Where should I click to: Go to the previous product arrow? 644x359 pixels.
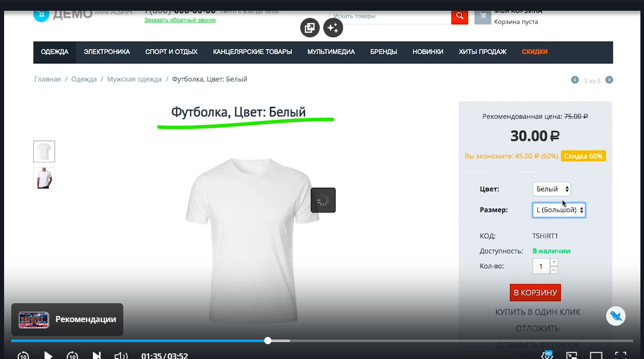coord(575,80)
